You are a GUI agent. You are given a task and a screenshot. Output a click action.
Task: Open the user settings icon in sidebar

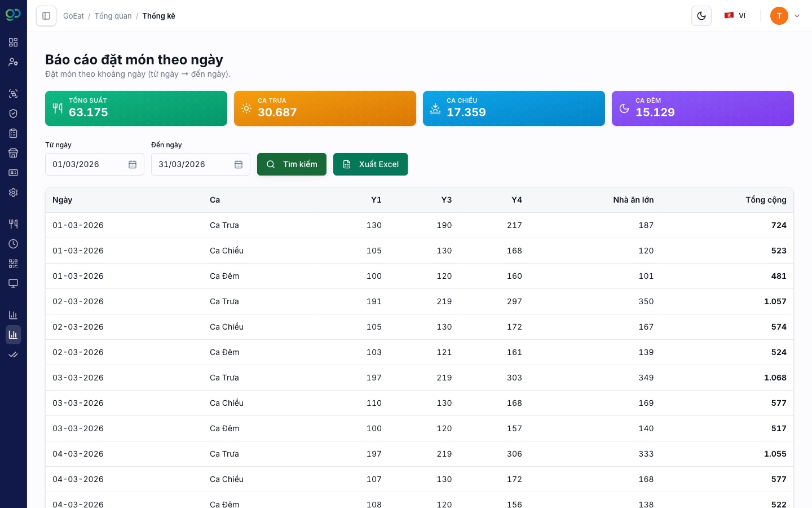point(14,62)
